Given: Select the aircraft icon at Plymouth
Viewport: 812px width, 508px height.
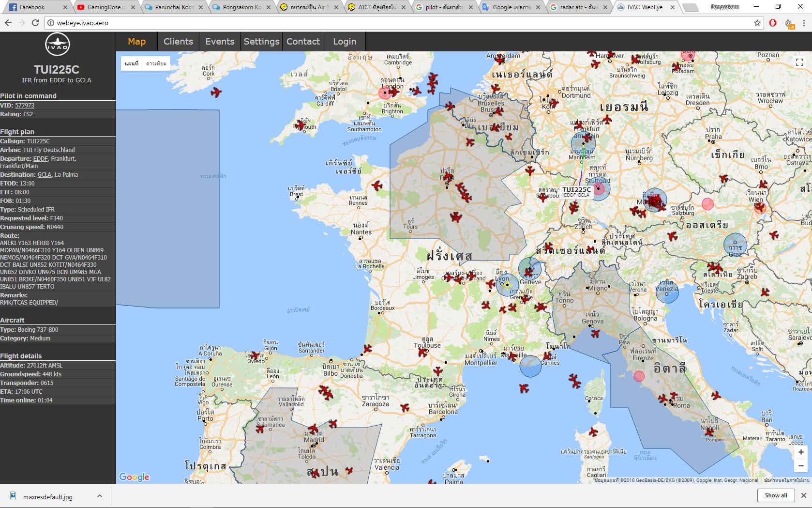Looking at the screenshot, I should (x=301, y=125).
